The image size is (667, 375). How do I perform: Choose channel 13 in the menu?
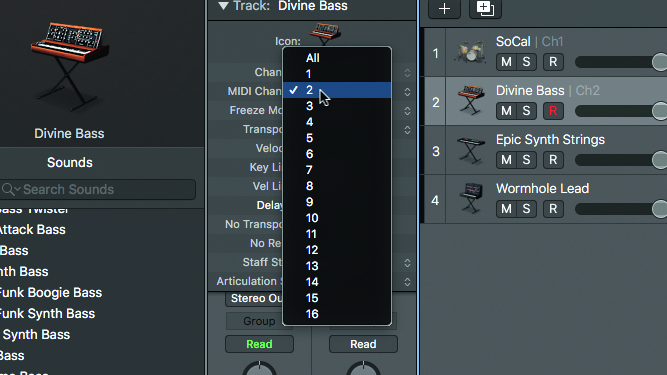[x=337, y=266]
